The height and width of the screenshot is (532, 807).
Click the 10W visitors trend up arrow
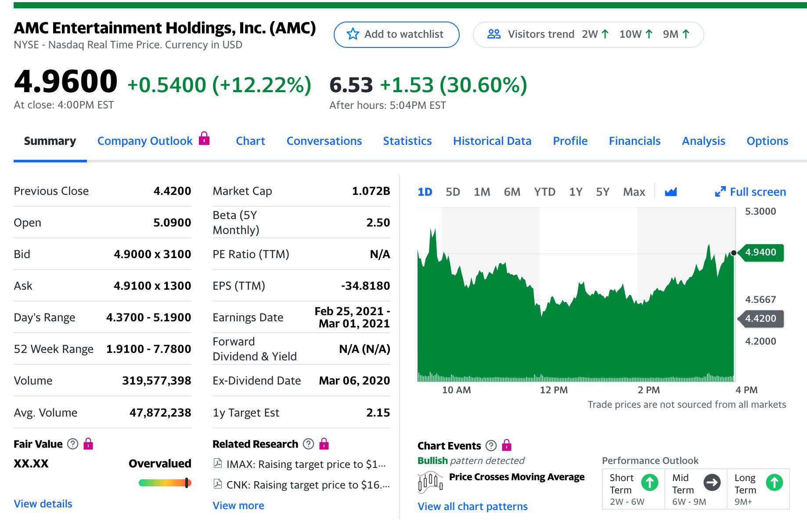point(649,34)
